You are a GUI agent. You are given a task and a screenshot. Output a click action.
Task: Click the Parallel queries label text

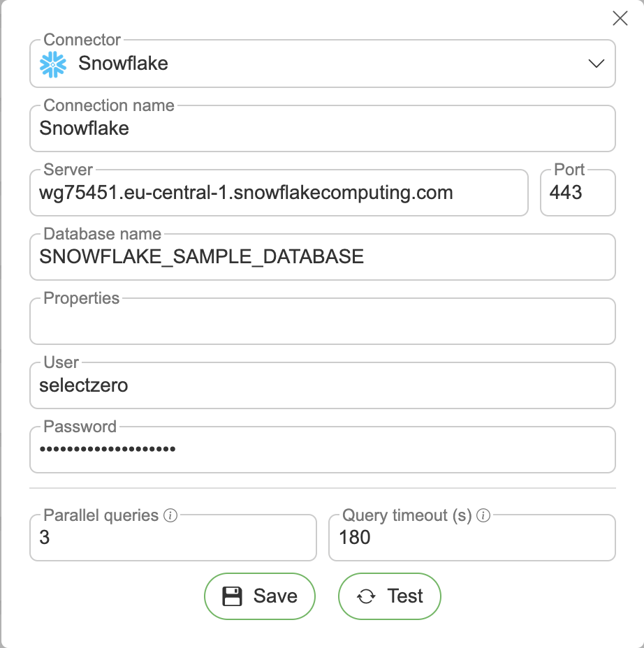[101, 516]
